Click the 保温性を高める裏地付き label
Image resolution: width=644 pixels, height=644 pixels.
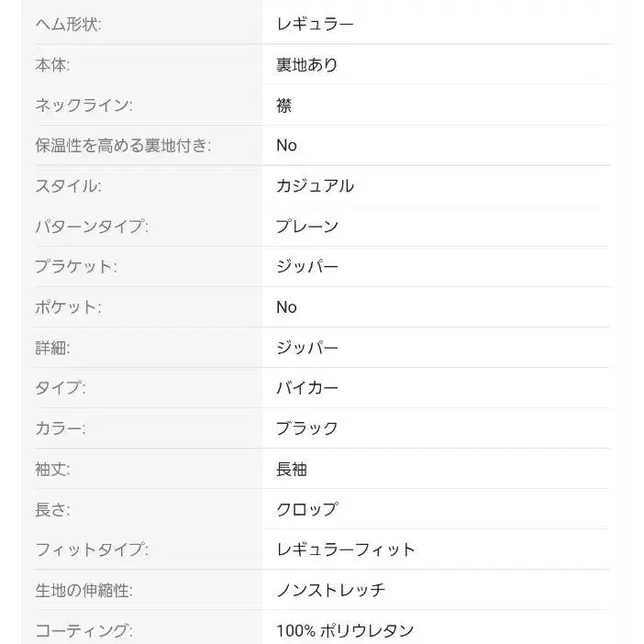pyautogui.click(x=123, y=145)
